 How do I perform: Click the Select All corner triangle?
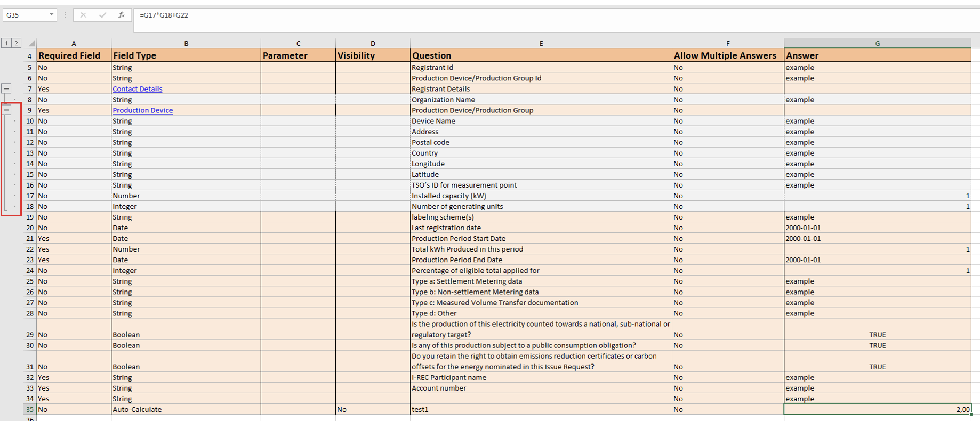click(x=31, y=43)
